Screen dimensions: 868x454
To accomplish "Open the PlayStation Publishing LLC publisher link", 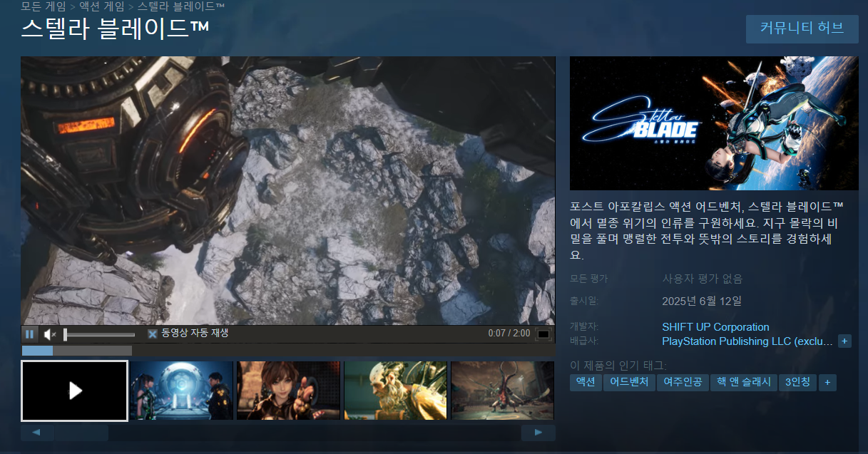I will (x=747, y=341).
